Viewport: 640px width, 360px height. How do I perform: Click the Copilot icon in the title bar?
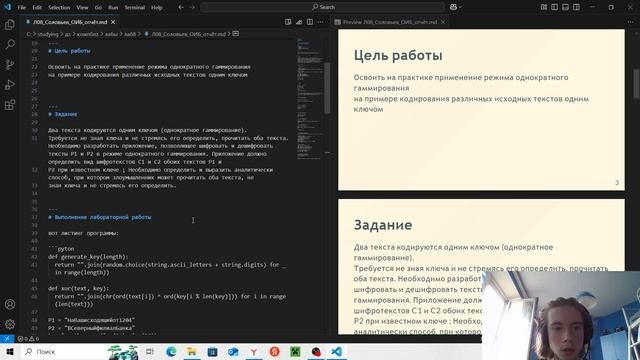click(453, 7)
